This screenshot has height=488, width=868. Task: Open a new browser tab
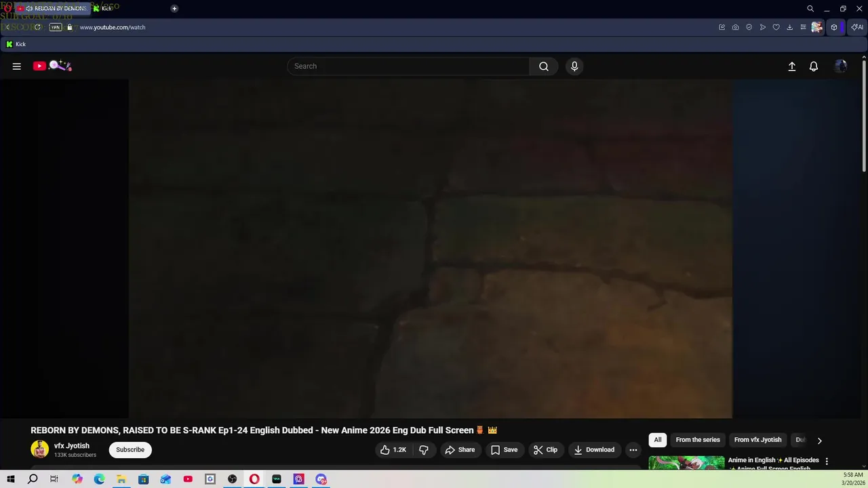174,8
